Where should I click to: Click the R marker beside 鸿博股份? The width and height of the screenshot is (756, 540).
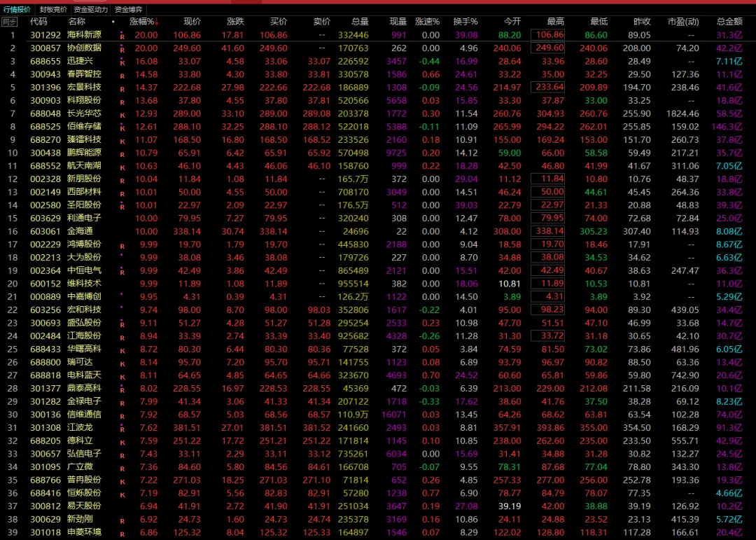(x=122, y=246)
